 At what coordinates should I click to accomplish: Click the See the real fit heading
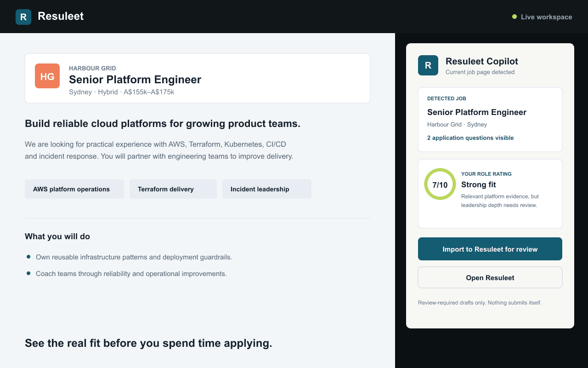(148, 343)
